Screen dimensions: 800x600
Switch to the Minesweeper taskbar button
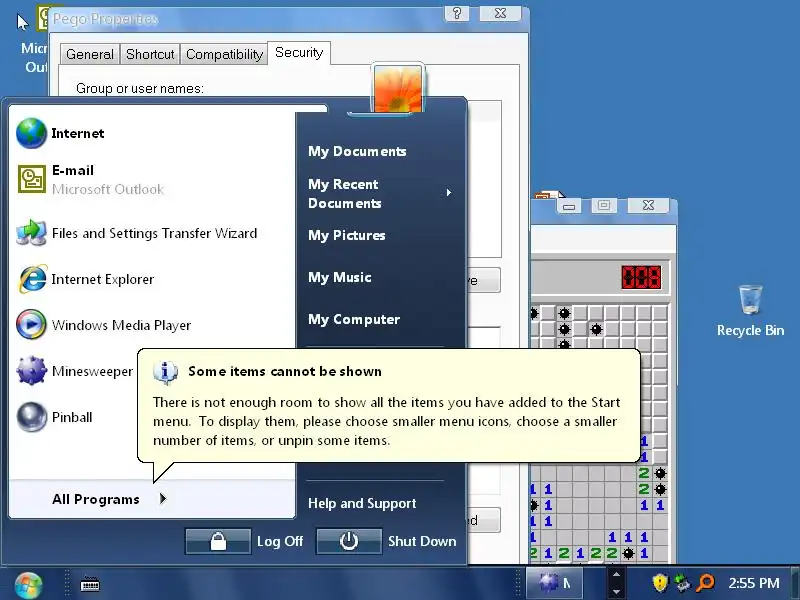(554, 583)
